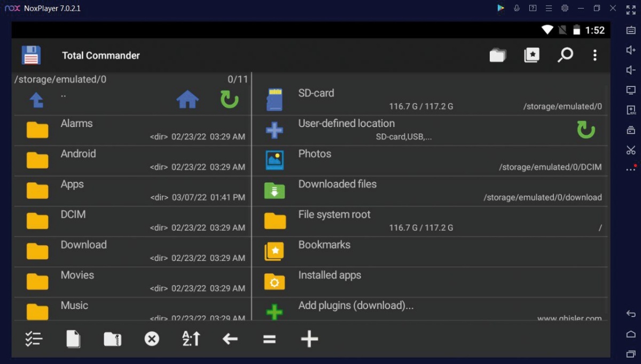Open File system root
The height and width of the screenshot is (364, 641).
point(430,221)
